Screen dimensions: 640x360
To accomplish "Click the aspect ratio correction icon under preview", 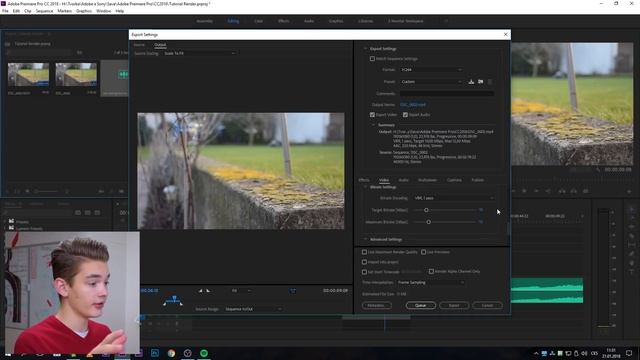I will 293,291.
